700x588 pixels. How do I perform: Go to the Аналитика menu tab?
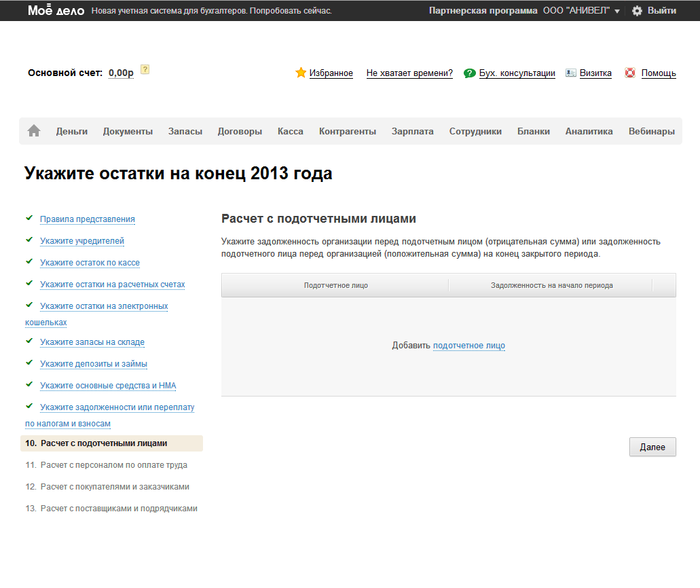(x=589, y=132)
